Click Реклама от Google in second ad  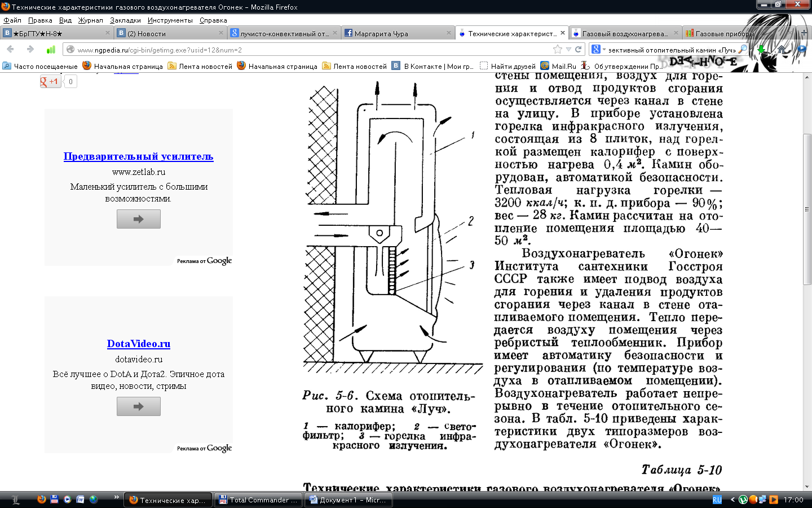coord(204,448)
